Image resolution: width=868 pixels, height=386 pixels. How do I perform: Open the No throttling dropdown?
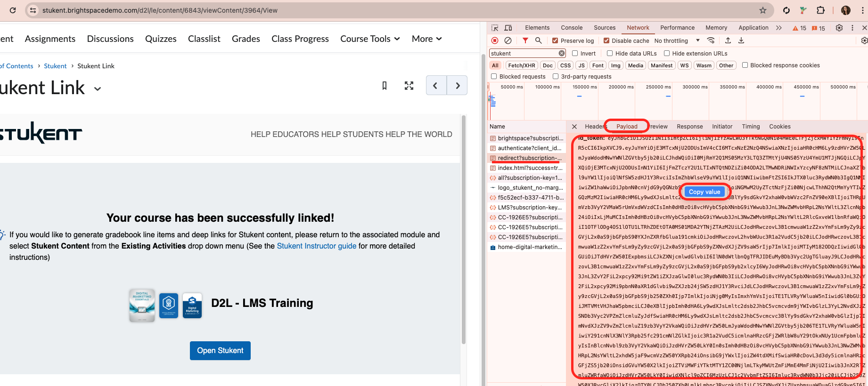click(x=677, y=40)
